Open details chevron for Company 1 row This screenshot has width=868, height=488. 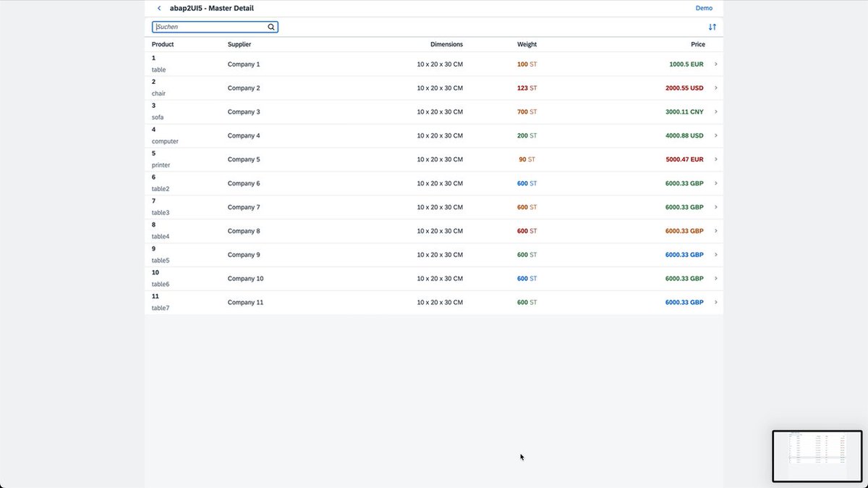[x=716, y=64]
